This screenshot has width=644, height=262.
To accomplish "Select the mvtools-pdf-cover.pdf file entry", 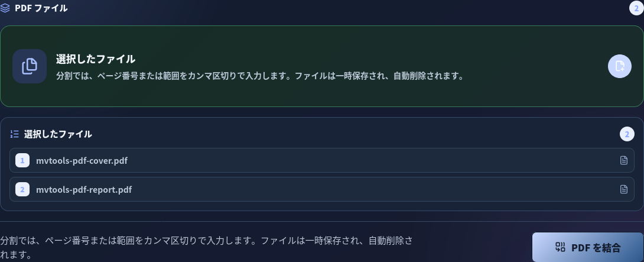I will (321, 160).
